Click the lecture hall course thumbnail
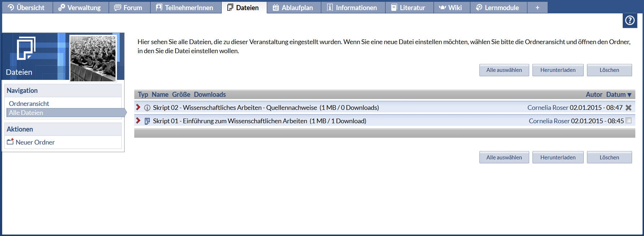The image size is (644, 236). click(x=93, y=58)
